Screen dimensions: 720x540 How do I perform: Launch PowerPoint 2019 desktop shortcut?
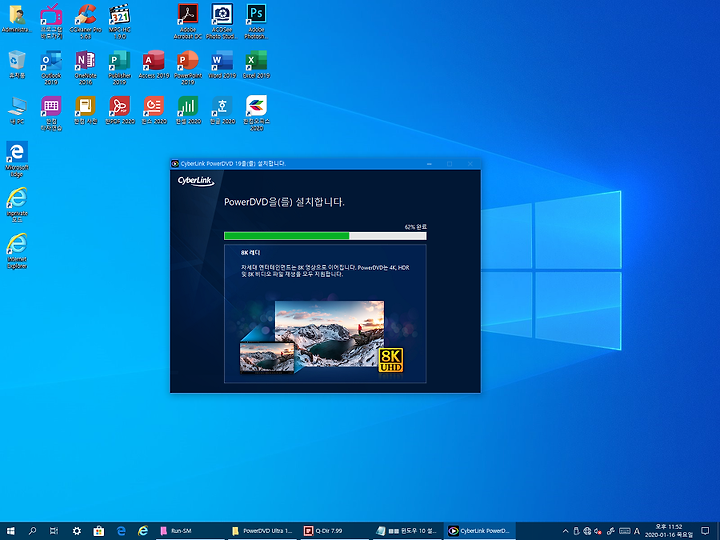click(x=188, y=68)
